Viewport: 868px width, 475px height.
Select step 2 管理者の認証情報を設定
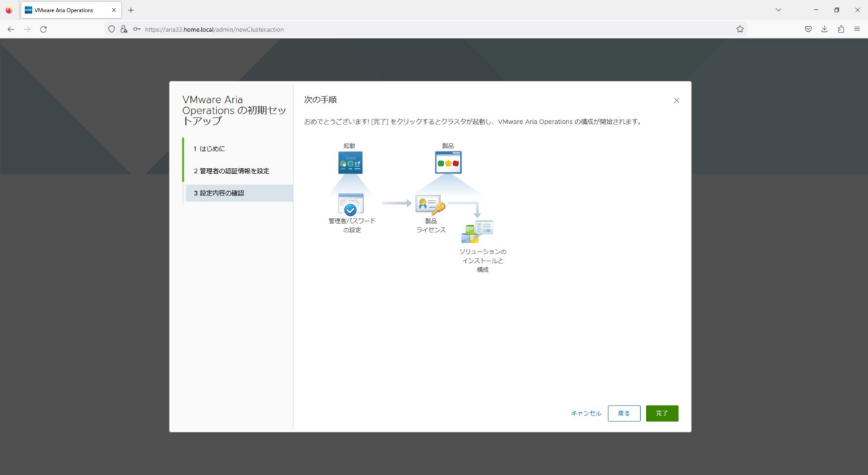click(x=238, y=171)
